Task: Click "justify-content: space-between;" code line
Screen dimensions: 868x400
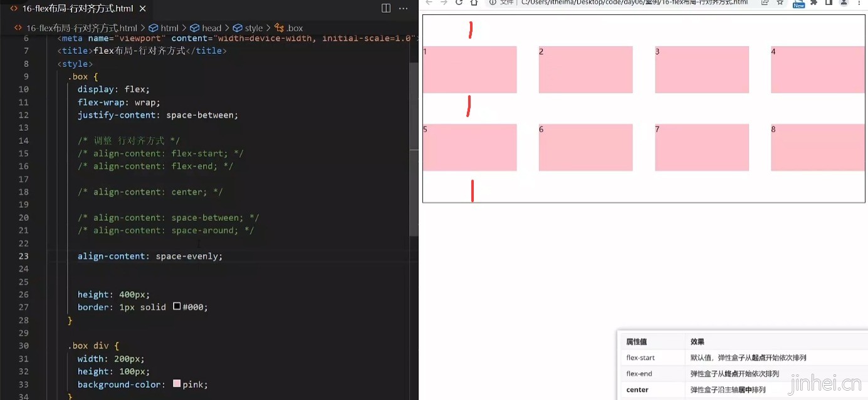Action: [x=158, y=115]
